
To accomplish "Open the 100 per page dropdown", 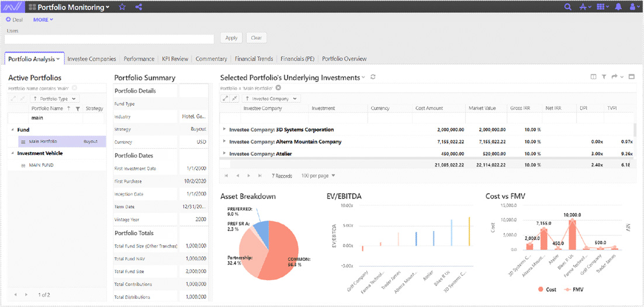I will point(318,176).
